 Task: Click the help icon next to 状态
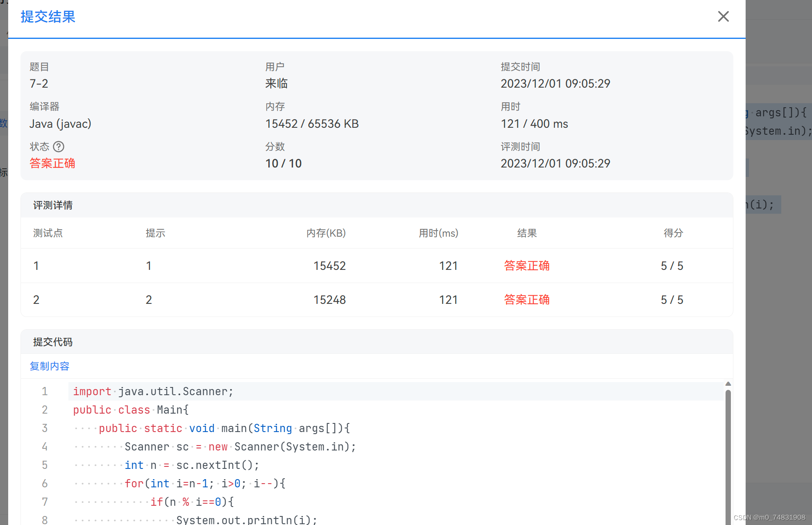[59, 147]
